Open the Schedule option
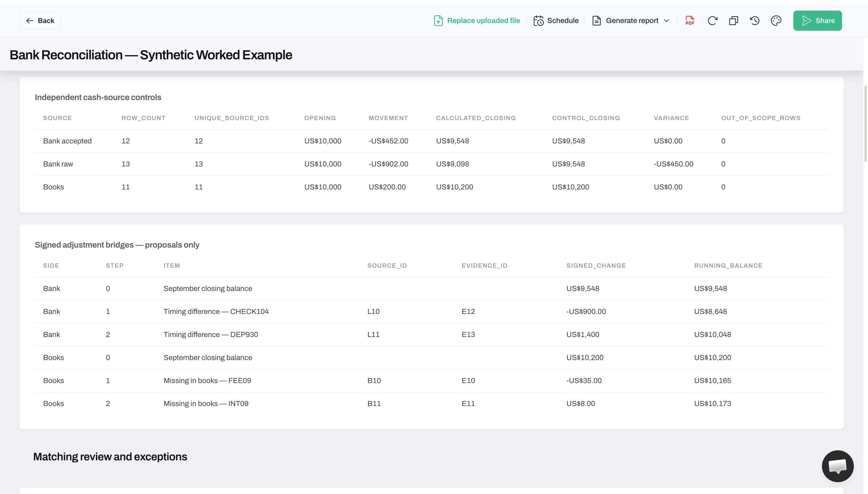Screen dimensions: 868x494 (x=556, y=21)
